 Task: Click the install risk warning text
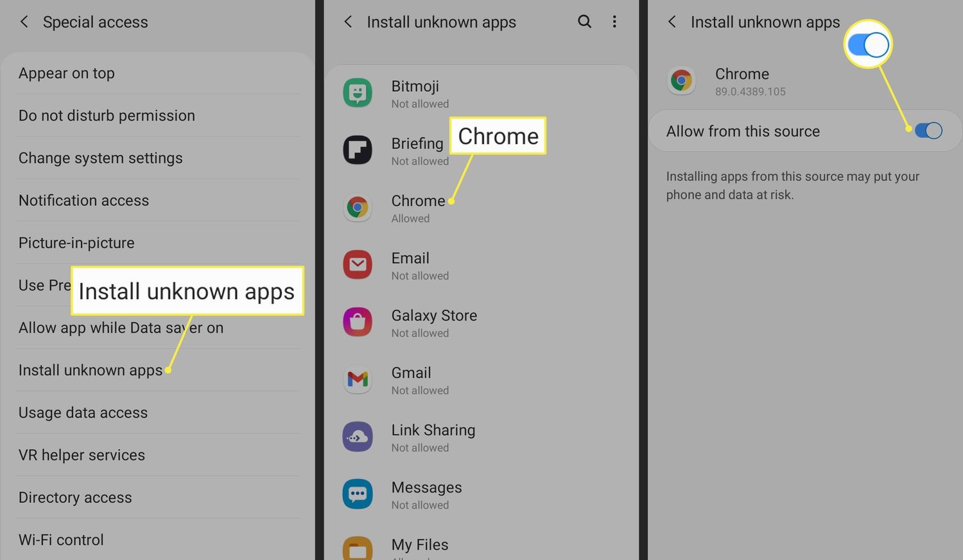pyautogui.click(x=793, y=185)
